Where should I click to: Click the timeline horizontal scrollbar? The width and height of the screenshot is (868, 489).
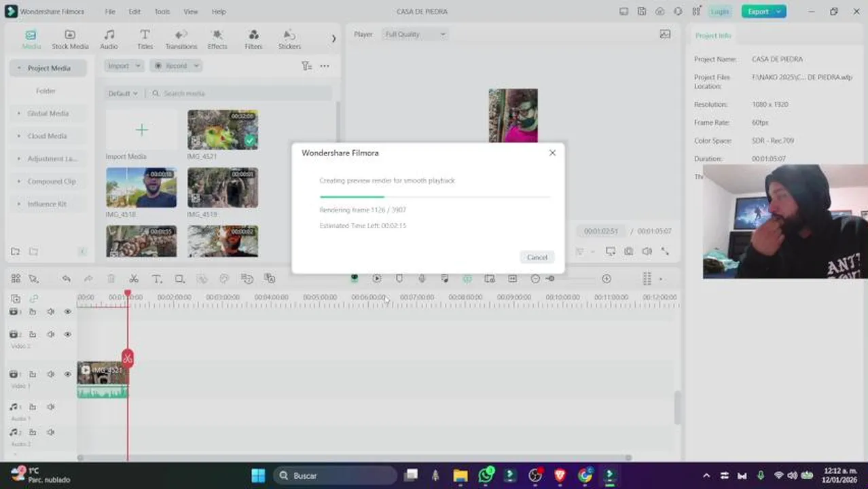point(355,458)
